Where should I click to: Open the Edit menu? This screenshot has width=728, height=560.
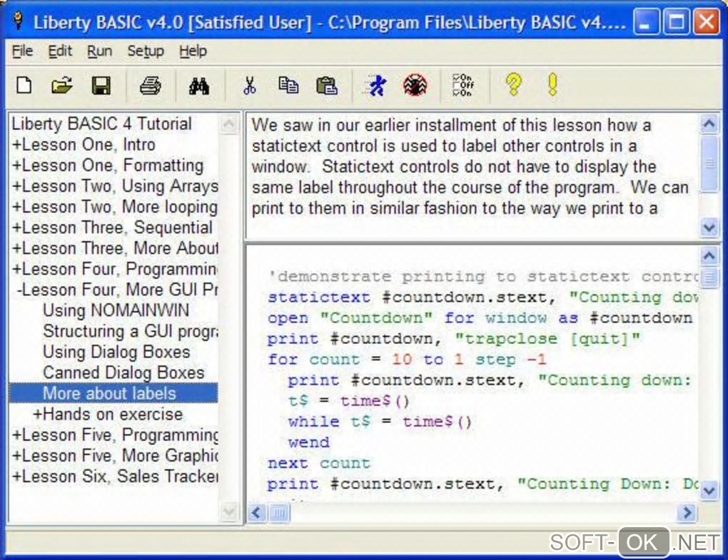(60, 51)
